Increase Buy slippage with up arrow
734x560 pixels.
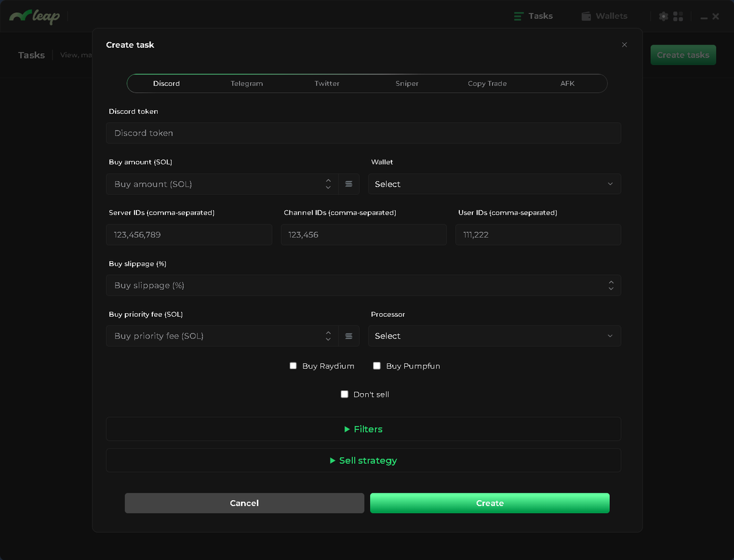[x=611, y=282]
